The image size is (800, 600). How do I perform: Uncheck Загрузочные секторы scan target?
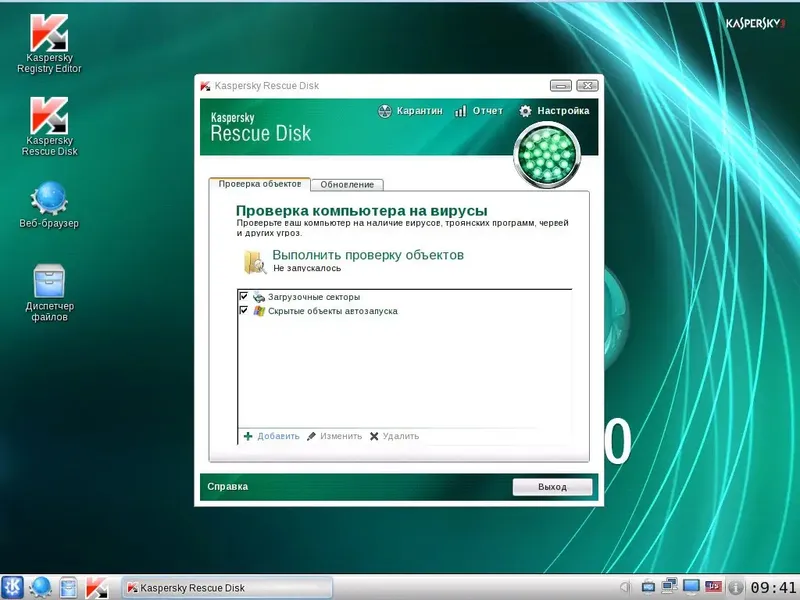pos(242,296)
